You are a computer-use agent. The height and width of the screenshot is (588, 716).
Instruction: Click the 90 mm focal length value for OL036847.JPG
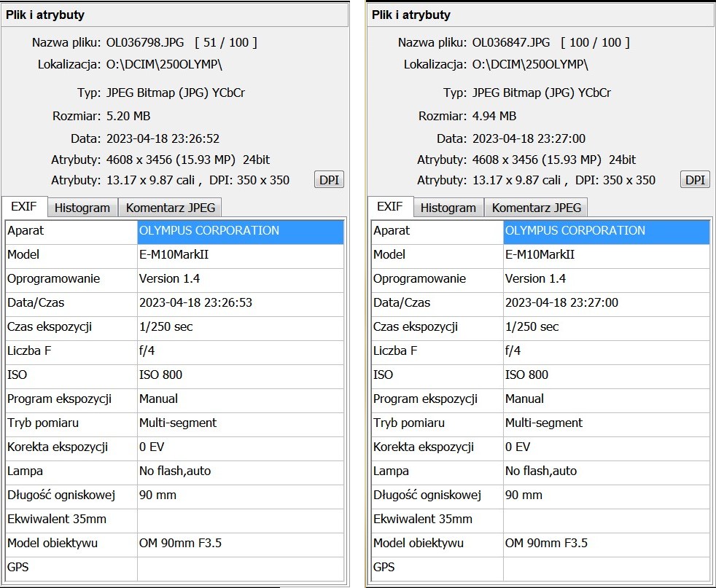coord(524,495)
